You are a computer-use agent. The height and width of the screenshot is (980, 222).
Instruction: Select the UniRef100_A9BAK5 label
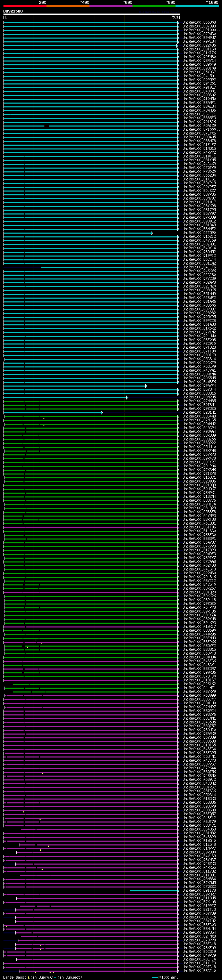[x=199, y=290]
